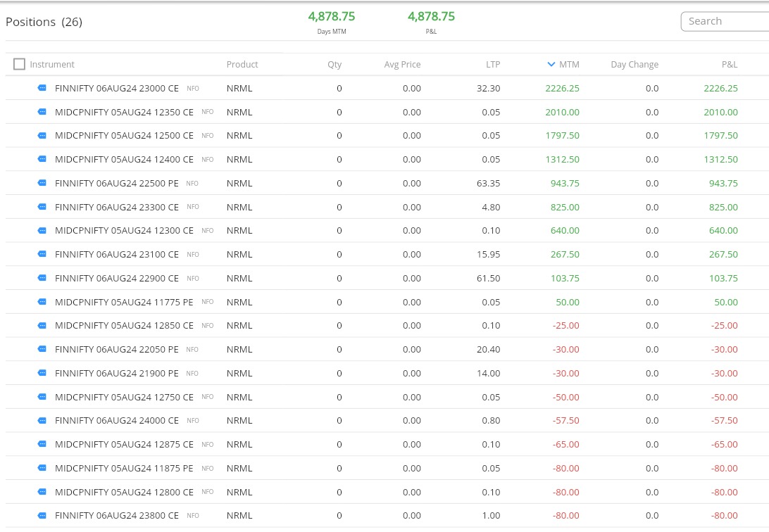Open options icon for FINNIFTY 06AUG24 21900 PE
This screenshot has width=769, height=532.
42,373
